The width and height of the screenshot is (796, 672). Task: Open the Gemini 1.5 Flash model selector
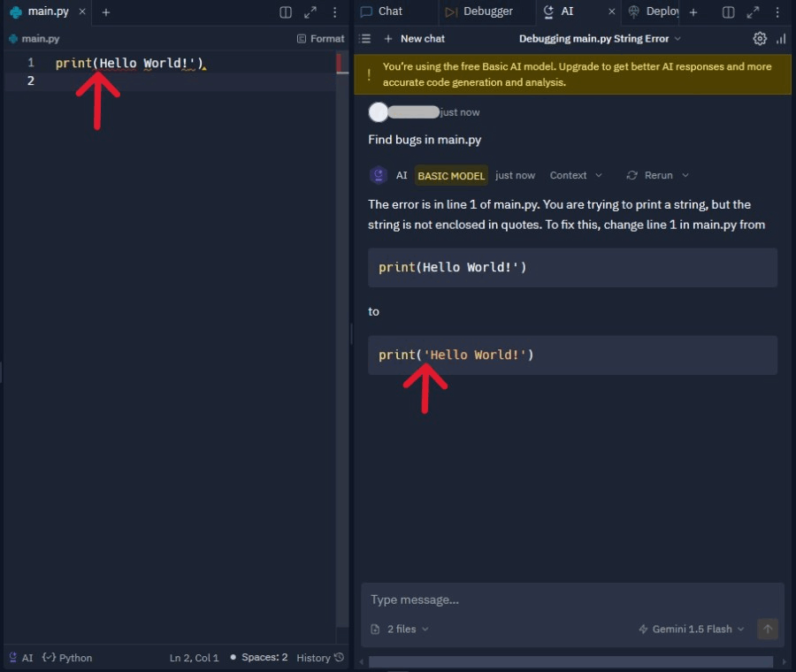coord(692,629)
